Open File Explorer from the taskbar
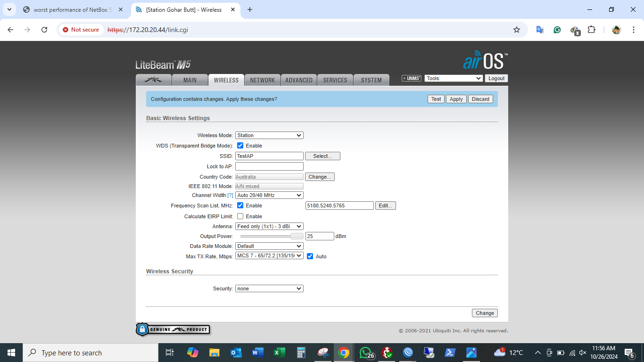This screenshot has width=644, height=362. (215, 353)
